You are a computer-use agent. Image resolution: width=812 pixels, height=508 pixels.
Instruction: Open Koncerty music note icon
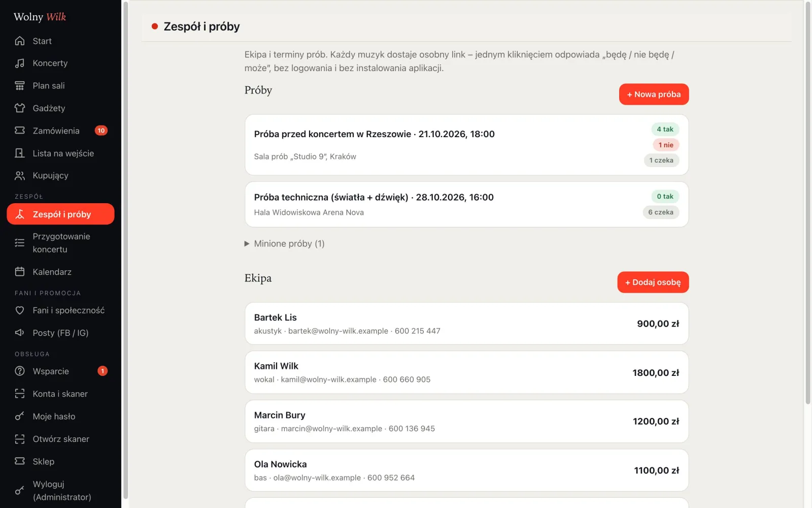click(x=20, y=63)
